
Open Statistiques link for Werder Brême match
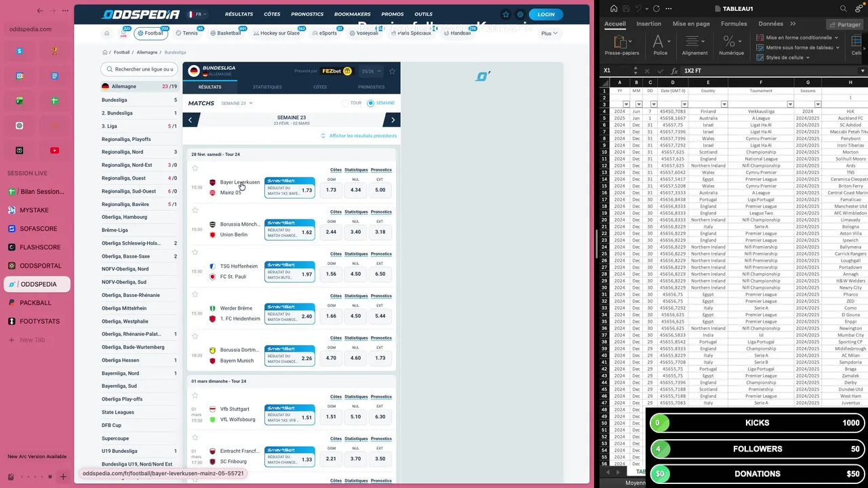pos(356,296)
